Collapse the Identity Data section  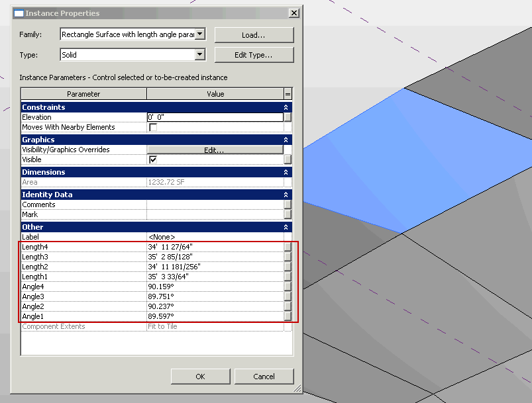click(285, 194)
